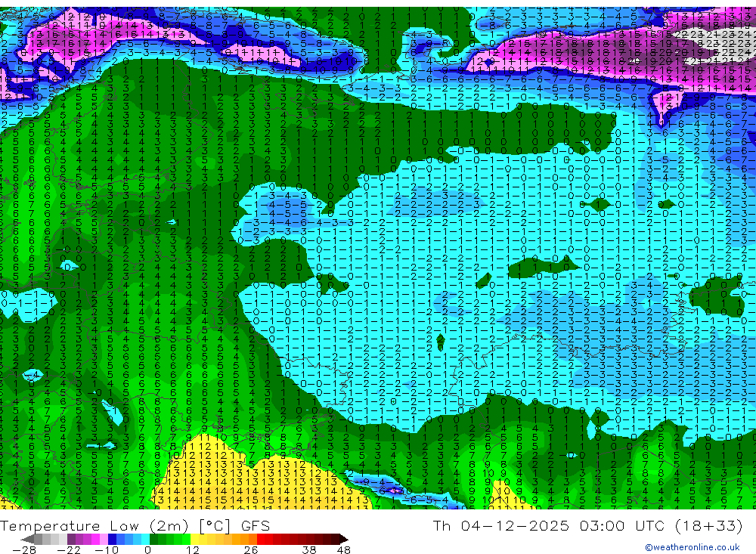This screenshot has width=756, height=554.
Task: Pick the bright yellow swatch at the 12 mark
Action: pos(195,540)
